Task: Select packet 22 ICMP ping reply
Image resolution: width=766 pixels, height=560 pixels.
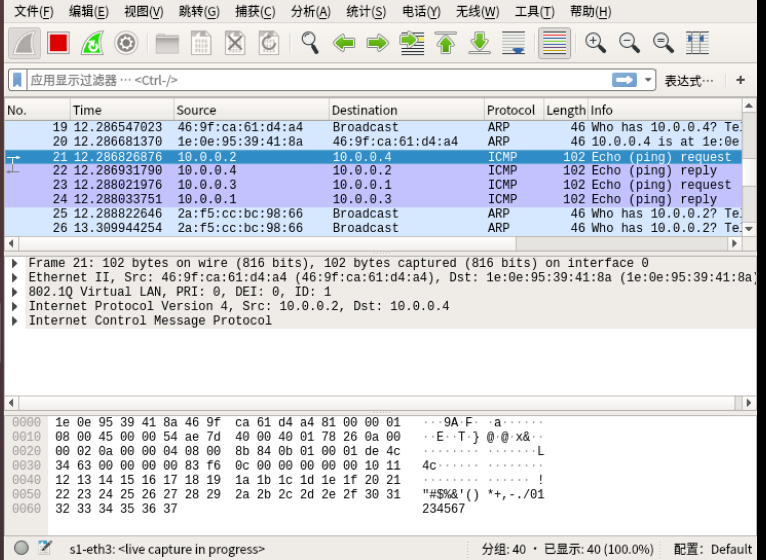Action: click(373, 171)
